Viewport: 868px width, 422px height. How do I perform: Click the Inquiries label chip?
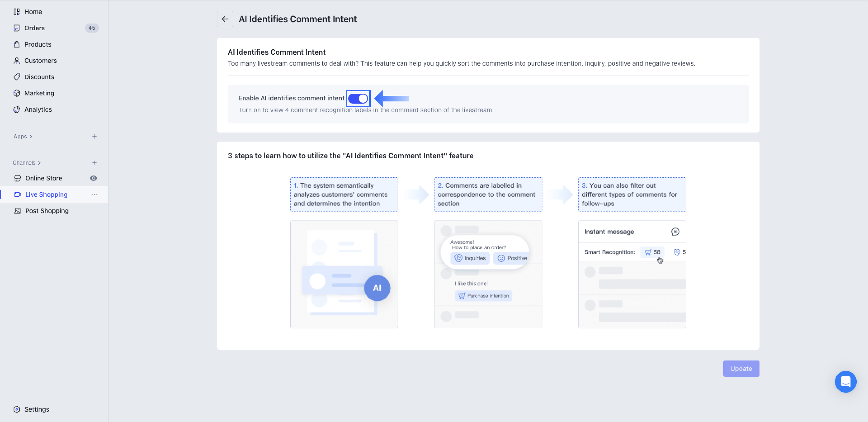(x=470, y=258)
